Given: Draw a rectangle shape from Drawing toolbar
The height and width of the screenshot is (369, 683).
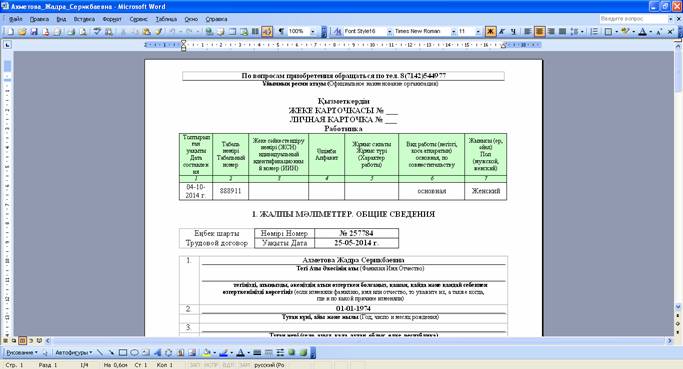Looking at the screenshot, I should click(x=123, y=352).
